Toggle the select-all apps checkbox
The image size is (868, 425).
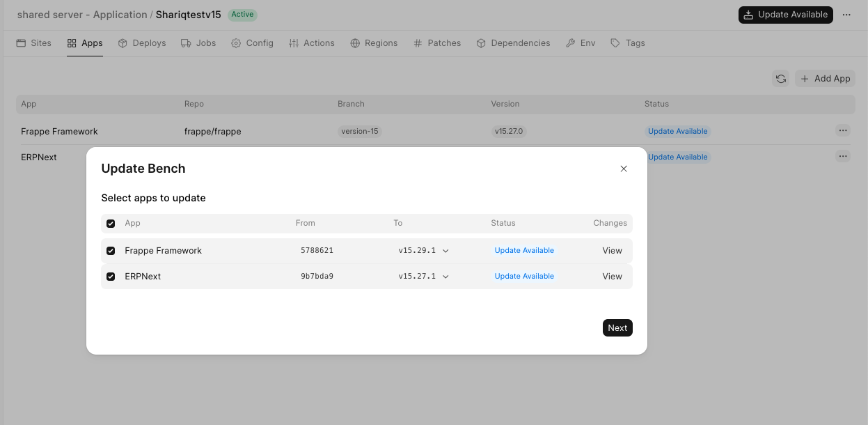point(111,224)
